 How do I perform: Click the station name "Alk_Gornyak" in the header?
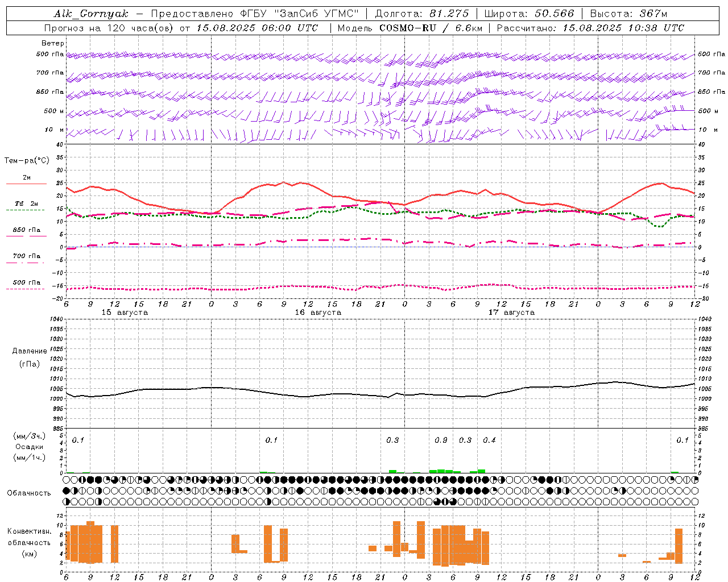(x=92, y=14)
